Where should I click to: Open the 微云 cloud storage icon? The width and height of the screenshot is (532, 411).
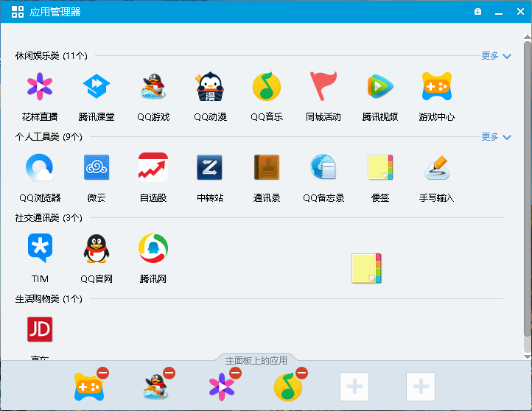tap(97, 168)
